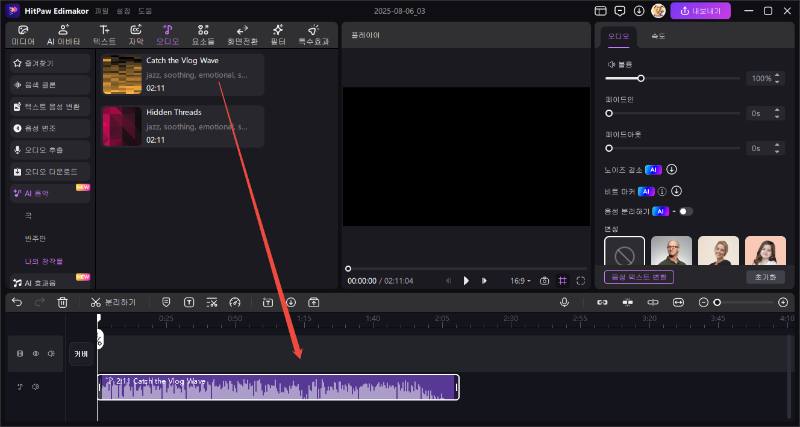
Task: Open the download manager icon in title bar
Action: (x=639, y=11)
